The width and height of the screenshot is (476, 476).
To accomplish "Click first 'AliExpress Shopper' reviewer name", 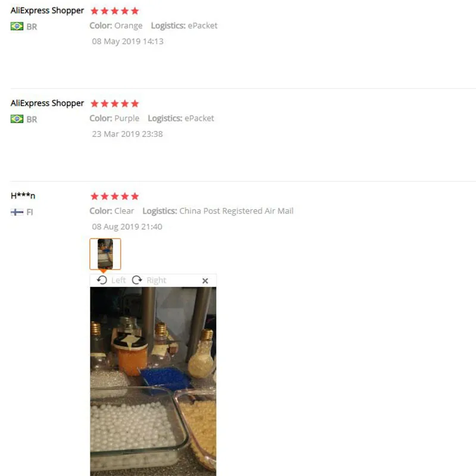I will coord(47,11).
